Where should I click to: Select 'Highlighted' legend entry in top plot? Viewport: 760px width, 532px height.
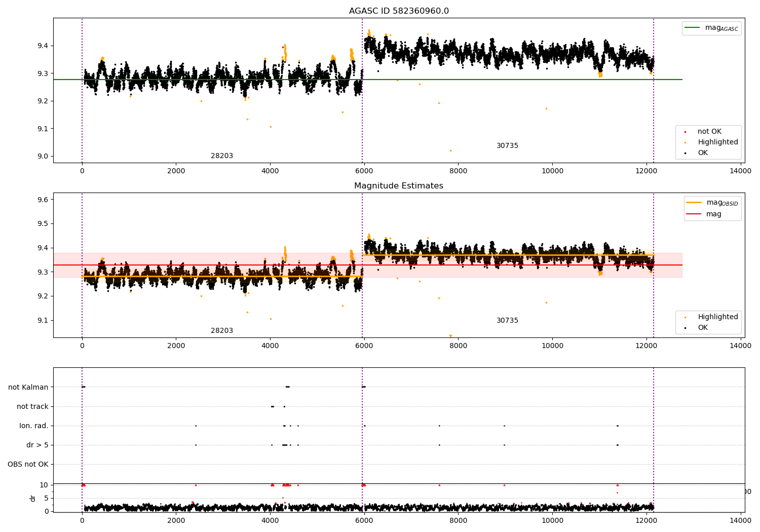718,142
